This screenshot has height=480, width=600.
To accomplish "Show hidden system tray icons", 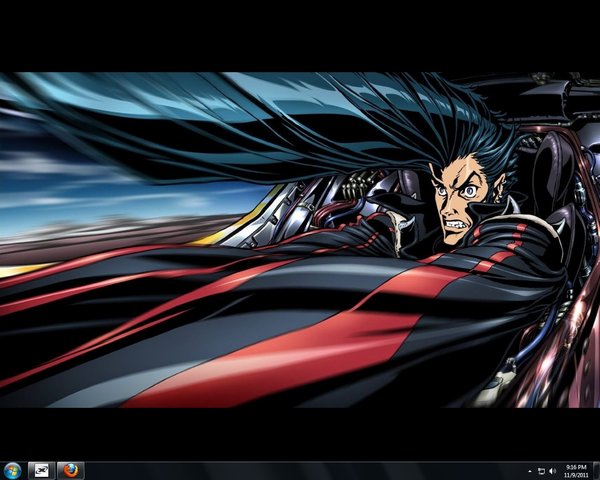I will click(x=530, y=471).
